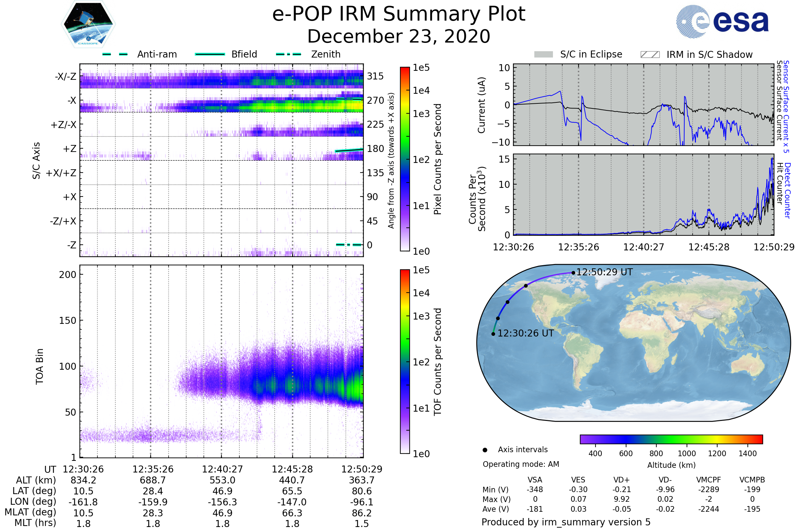Click the Pixel Counts per Second colorbar
798x532 pixels.
405,159
